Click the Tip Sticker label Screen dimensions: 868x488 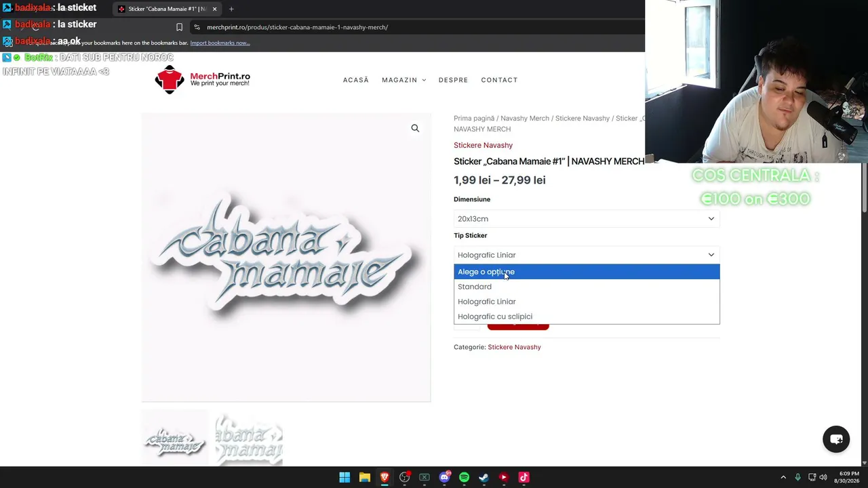click(x=471, y=235)
